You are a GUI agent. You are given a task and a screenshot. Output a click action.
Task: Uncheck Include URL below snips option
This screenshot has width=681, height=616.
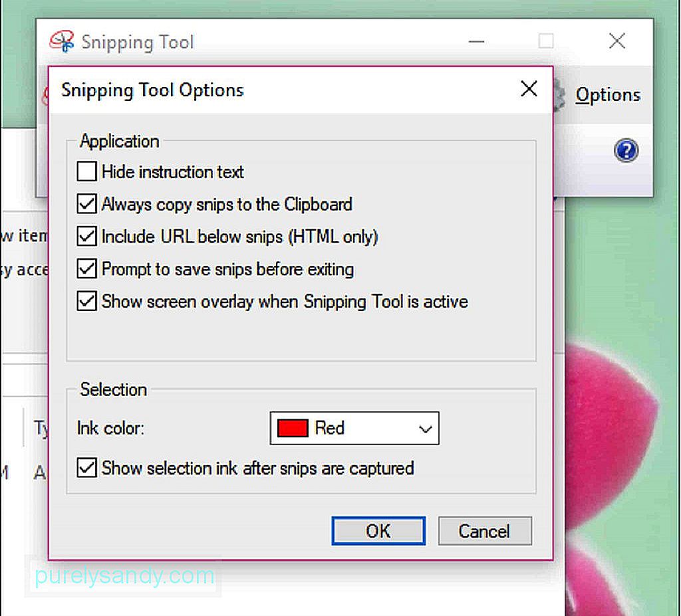(x=86, y=236)
